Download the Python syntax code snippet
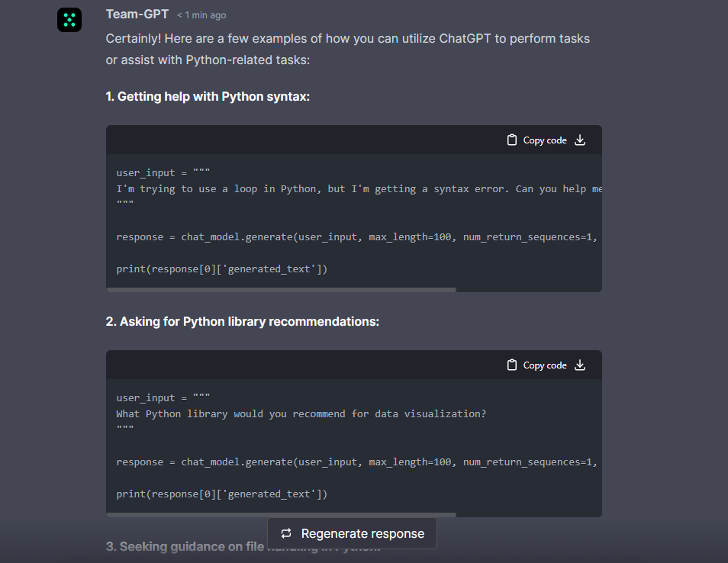 (x=580, y=140)
